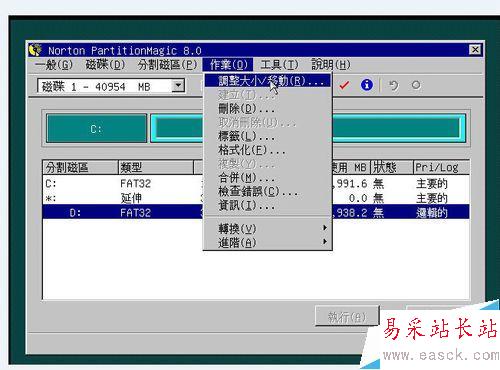Click 邏輯的 cell in the D: row
This screenshot has height=370, width=500.
pos(432,213)
